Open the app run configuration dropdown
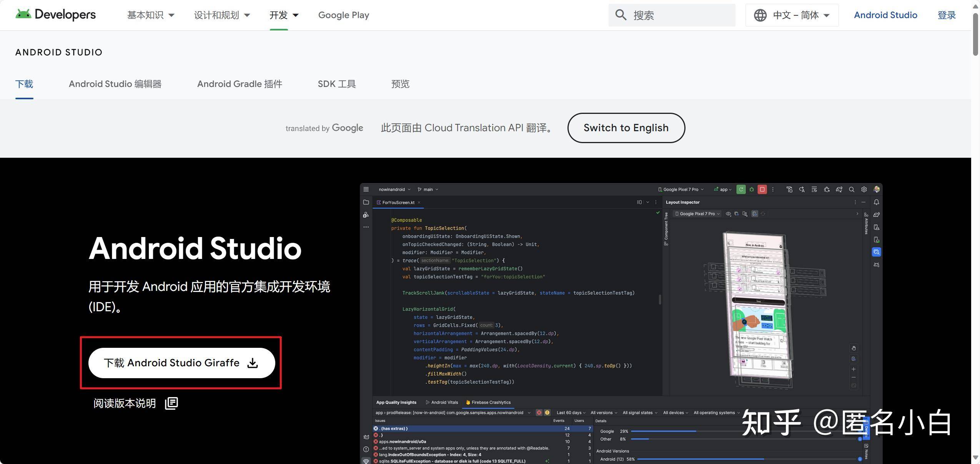Screen dimensions: 980x464 click(x=723, y=189)
